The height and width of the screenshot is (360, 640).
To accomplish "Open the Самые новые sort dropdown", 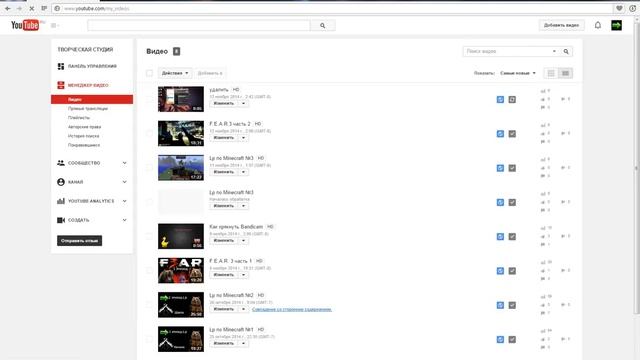I will click(518, 73).
